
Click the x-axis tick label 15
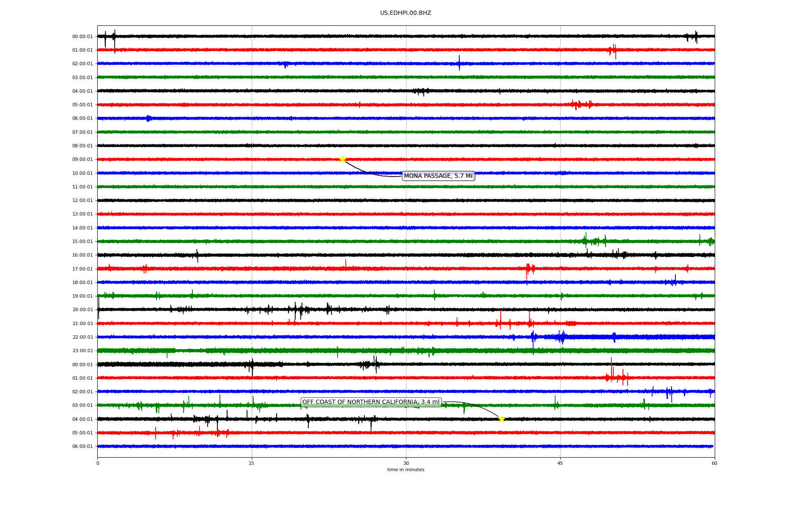coord(252,464)
